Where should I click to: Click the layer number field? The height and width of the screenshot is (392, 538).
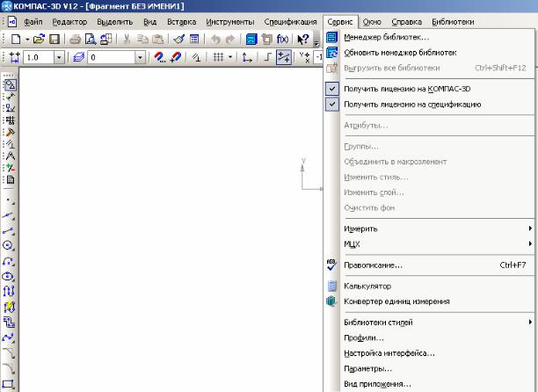112,57
